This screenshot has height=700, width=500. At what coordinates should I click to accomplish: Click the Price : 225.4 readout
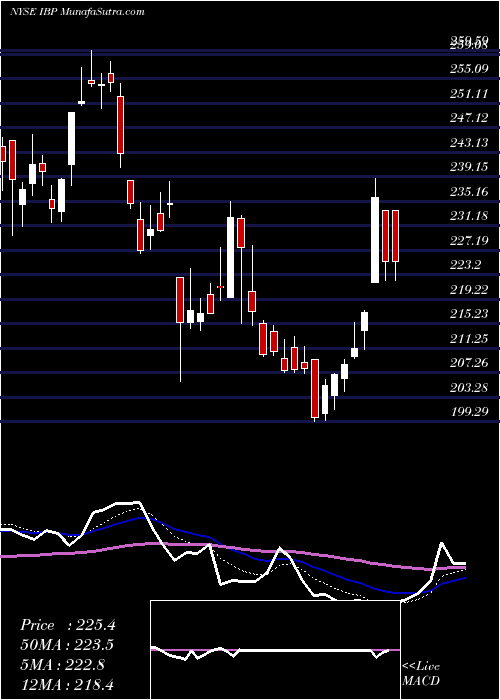pyautogui.click(x=68, y=625)
